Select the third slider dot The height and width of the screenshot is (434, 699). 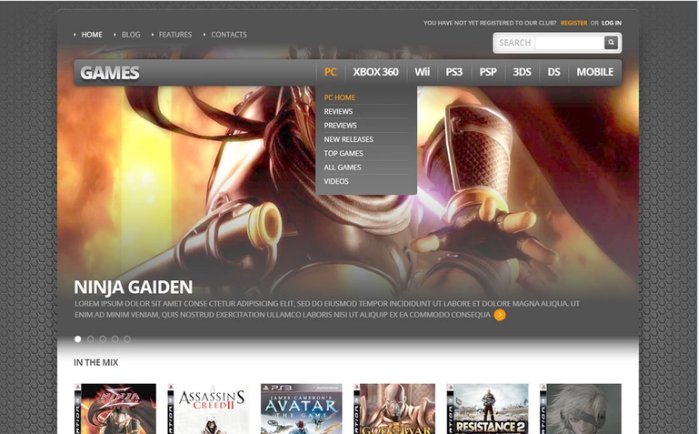click(x=103, y=339)
